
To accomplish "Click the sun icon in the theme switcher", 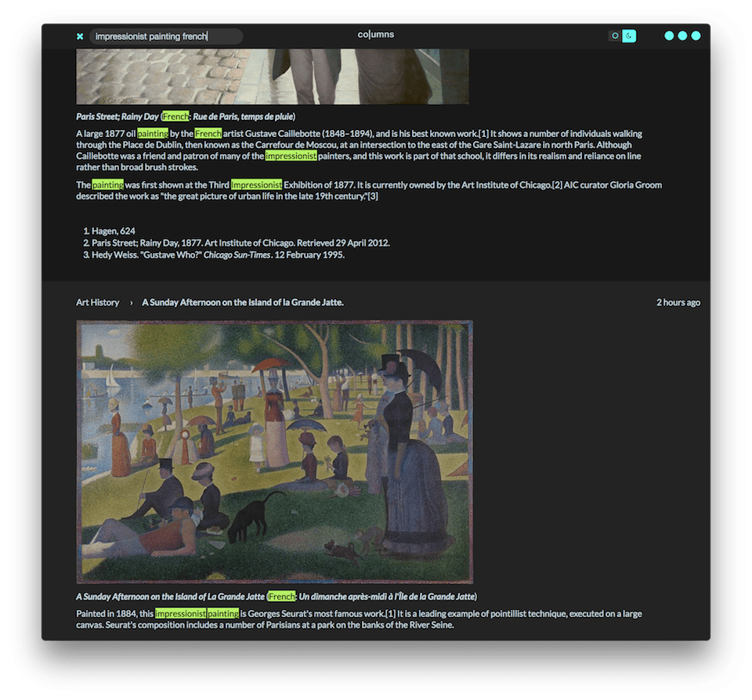I will click(x=616, y=35).
